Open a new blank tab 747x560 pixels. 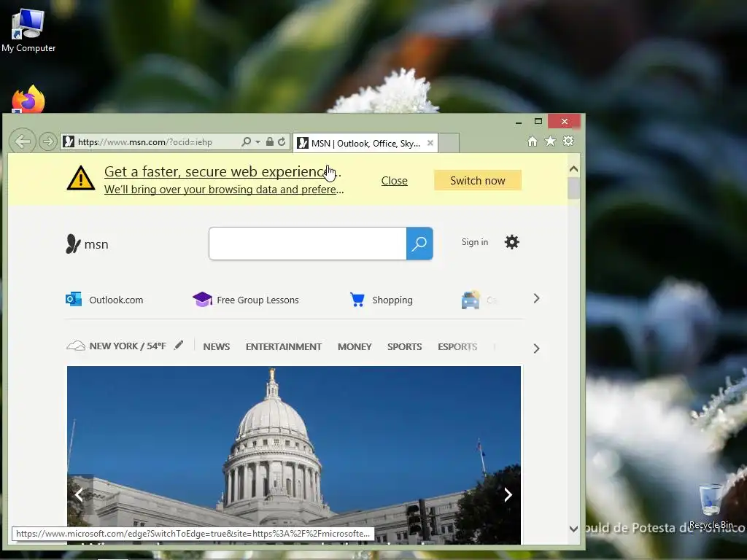pyautogui.click(x=449, y=143)
